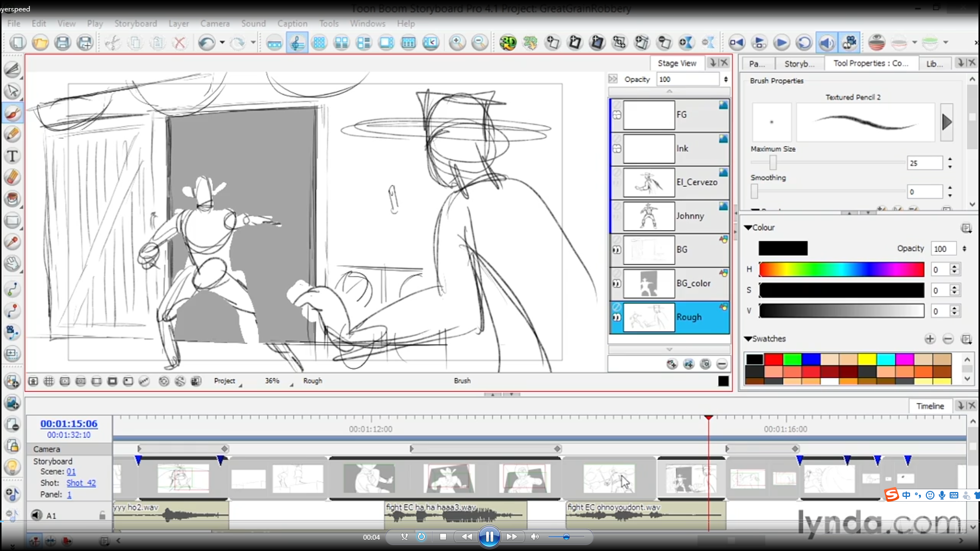Screen dimensions: 980x551
Task: Open the Caption menu
Action: pyautogui.click(x=292, y=23)
